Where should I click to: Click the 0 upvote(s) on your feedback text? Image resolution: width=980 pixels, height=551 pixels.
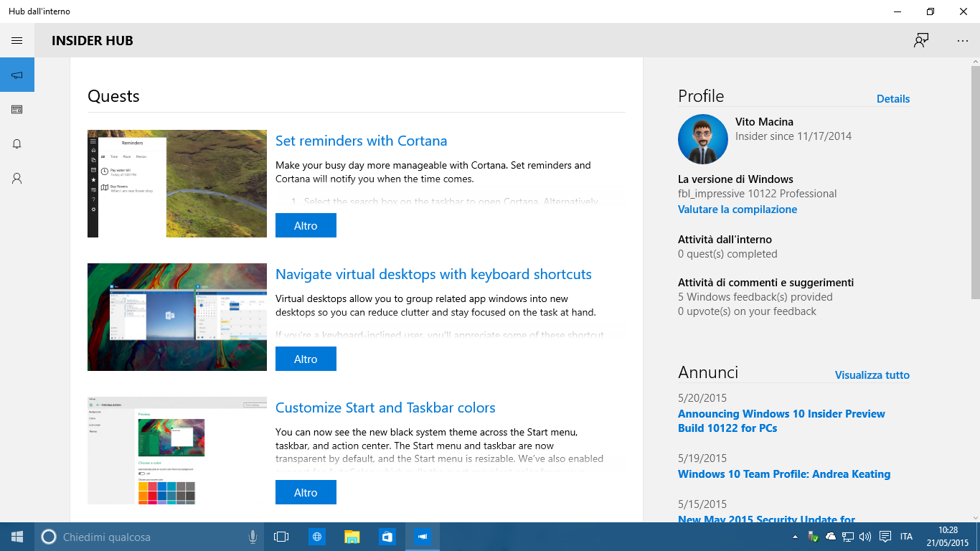(x=747, y=311)
